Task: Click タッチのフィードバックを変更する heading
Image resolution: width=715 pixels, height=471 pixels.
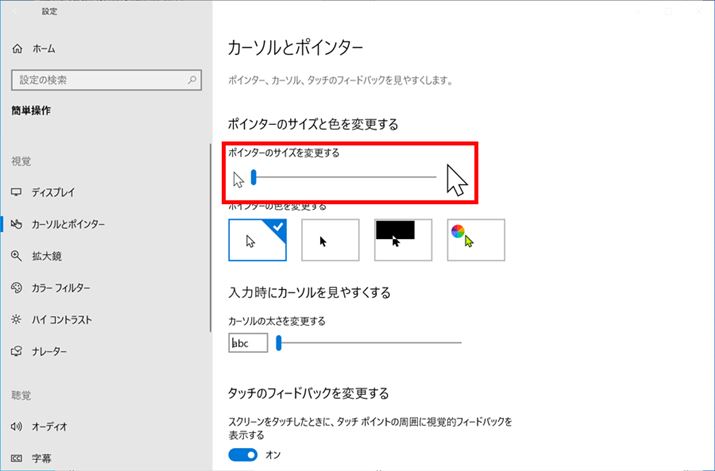Action: pyautogui.click(x=308, y=393)
